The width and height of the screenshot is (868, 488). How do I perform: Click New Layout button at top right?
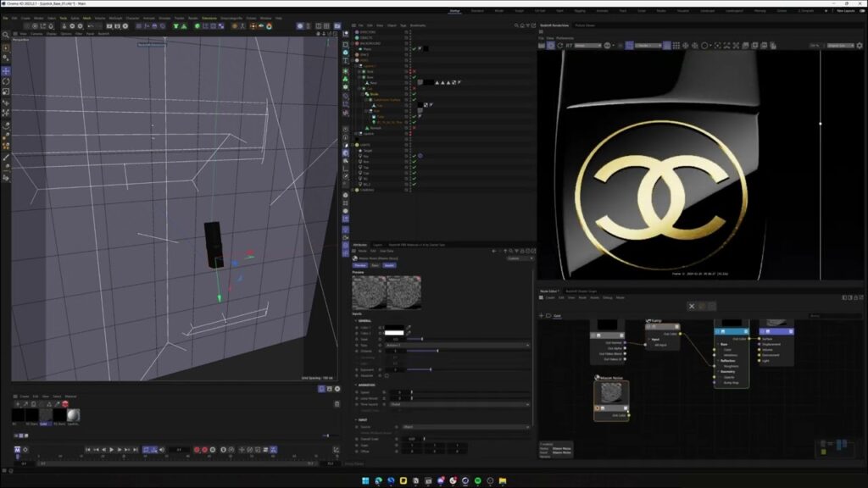coord(845,10)
